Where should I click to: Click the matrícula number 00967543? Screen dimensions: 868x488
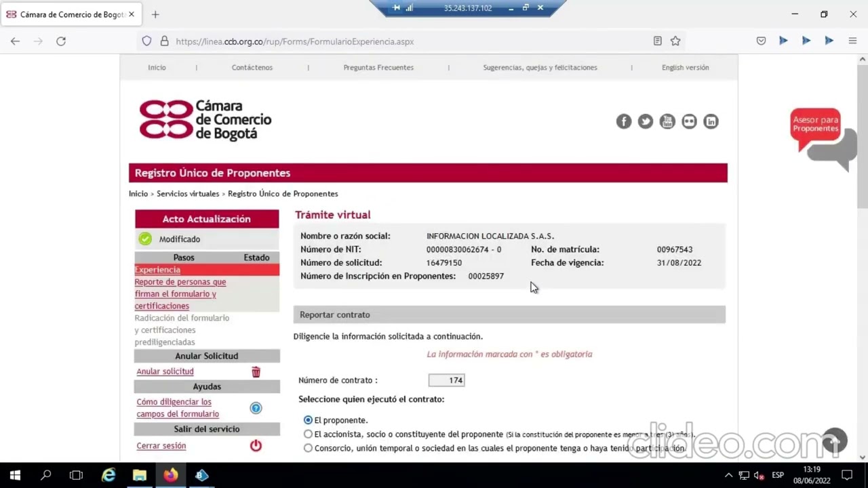[675, 249]
